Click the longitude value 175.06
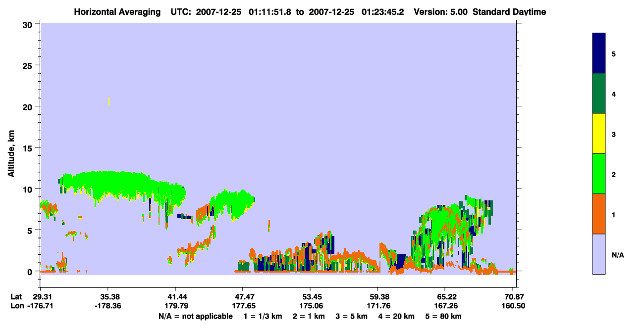Screen dimensions: 644x330 (x=310, y=306)
